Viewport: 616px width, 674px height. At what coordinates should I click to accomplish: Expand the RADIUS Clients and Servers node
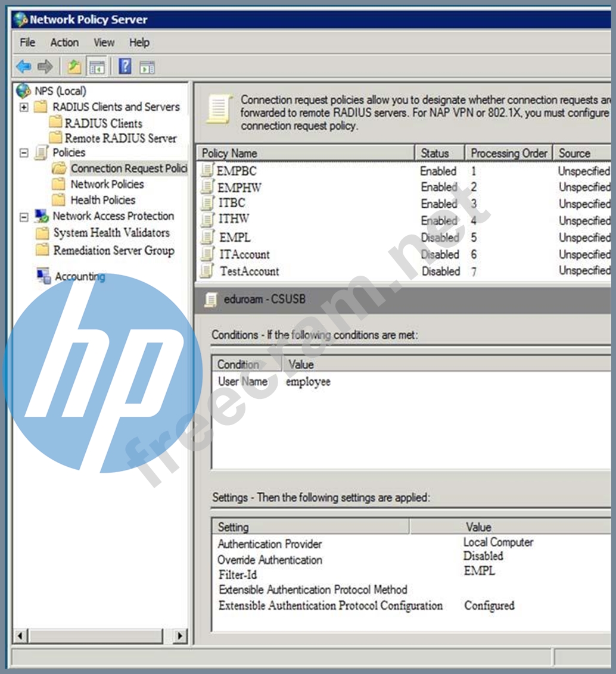24,107
